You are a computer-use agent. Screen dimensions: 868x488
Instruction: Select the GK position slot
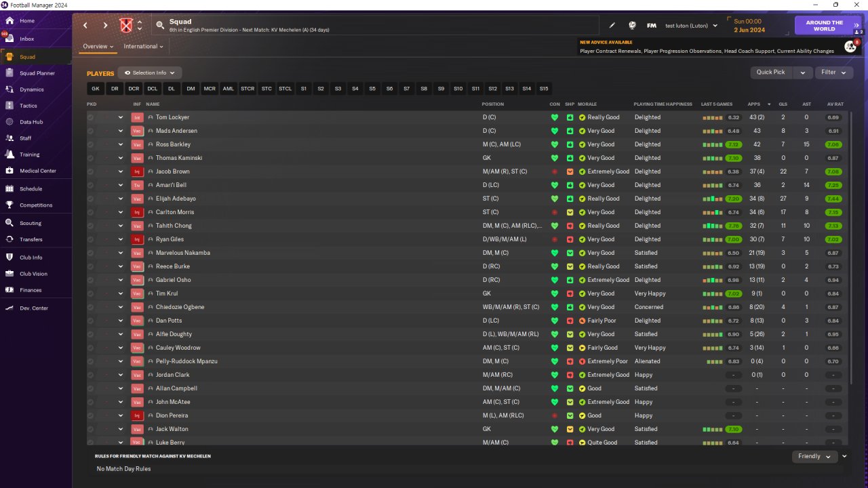pyautogui.click(x=96, y=89)
